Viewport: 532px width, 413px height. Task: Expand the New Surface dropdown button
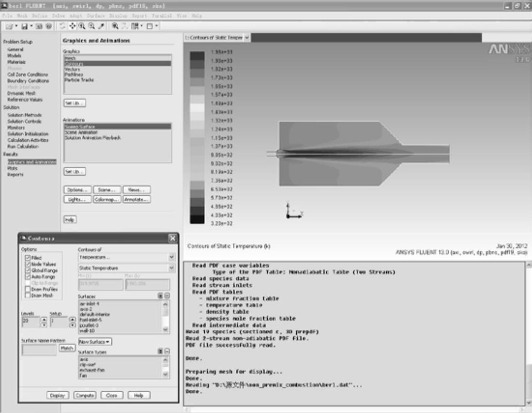pyautogui.click(x=95, y=341)
